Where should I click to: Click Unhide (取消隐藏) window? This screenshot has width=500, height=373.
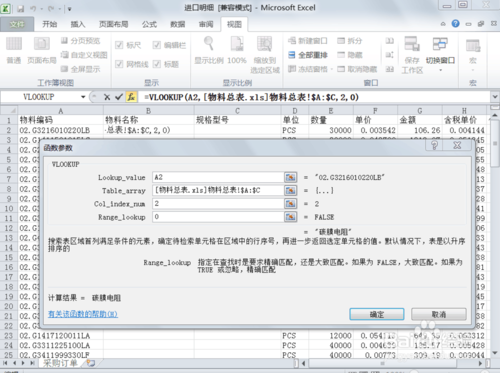click(357, 69)
